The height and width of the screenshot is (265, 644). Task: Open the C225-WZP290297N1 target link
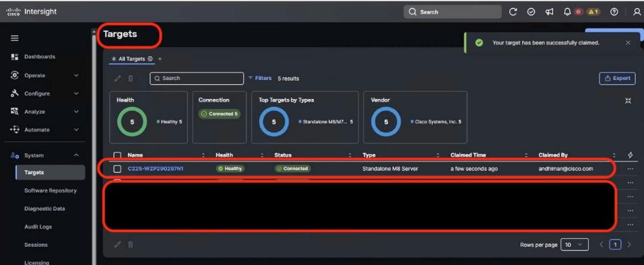tap(155, 169)
